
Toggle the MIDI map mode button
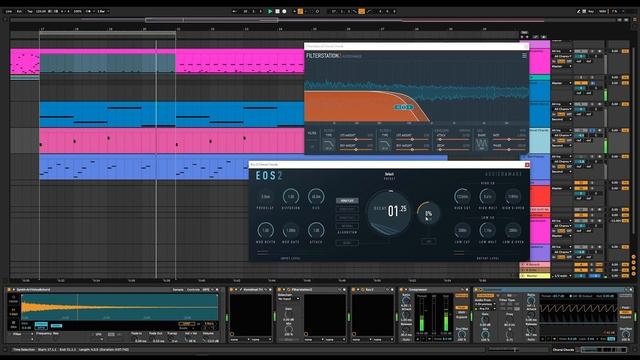click(x=602, y=11)
